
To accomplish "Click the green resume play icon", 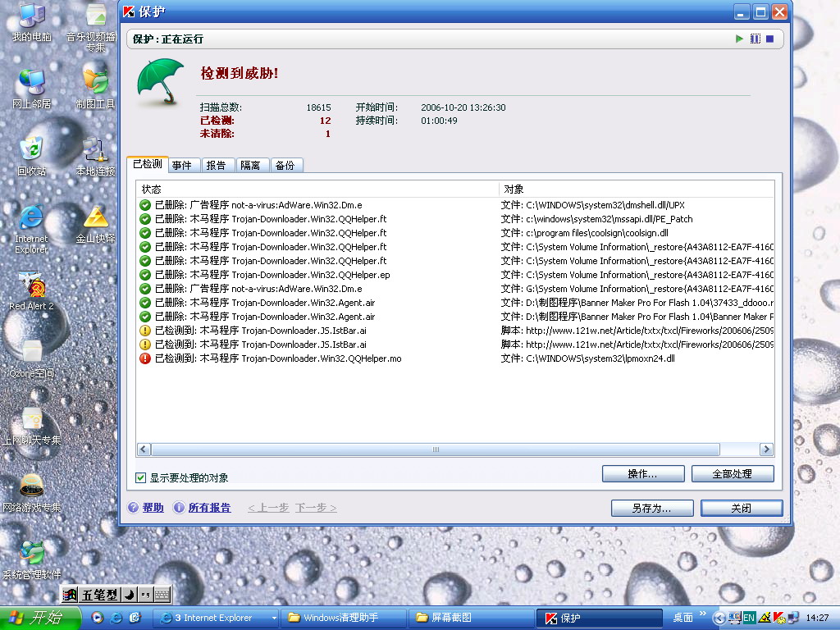I will pos(739,39).
